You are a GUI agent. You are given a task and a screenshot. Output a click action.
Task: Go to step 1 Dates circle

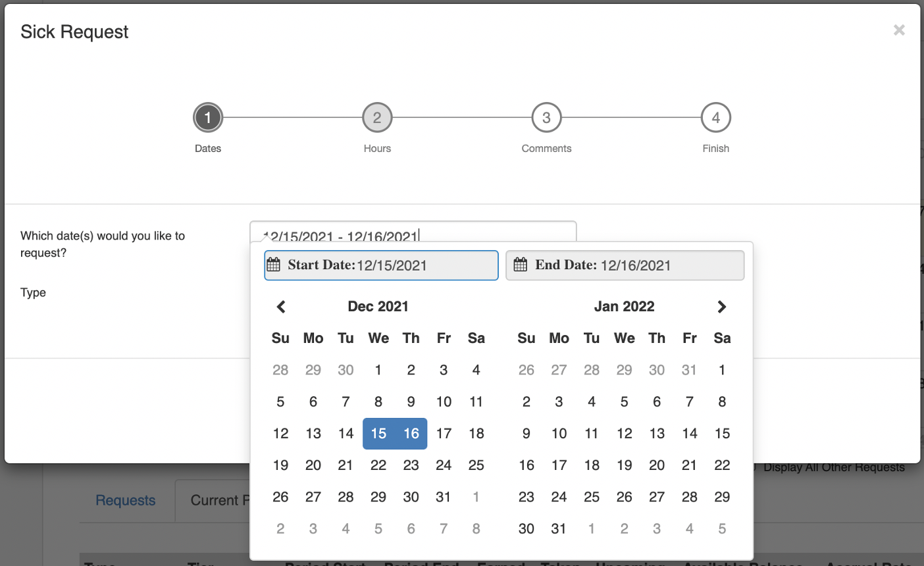coord(208,118)
